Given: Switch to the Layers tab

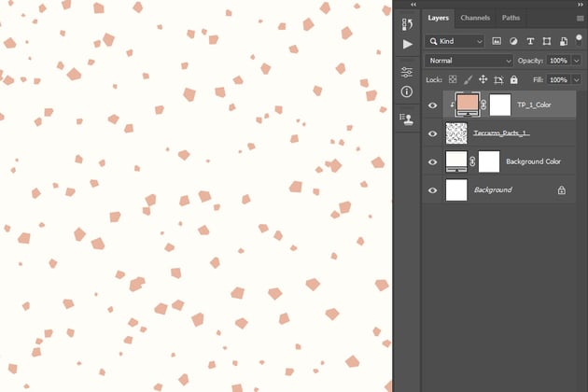Looking at the screenshot, I should coord(439,18).
